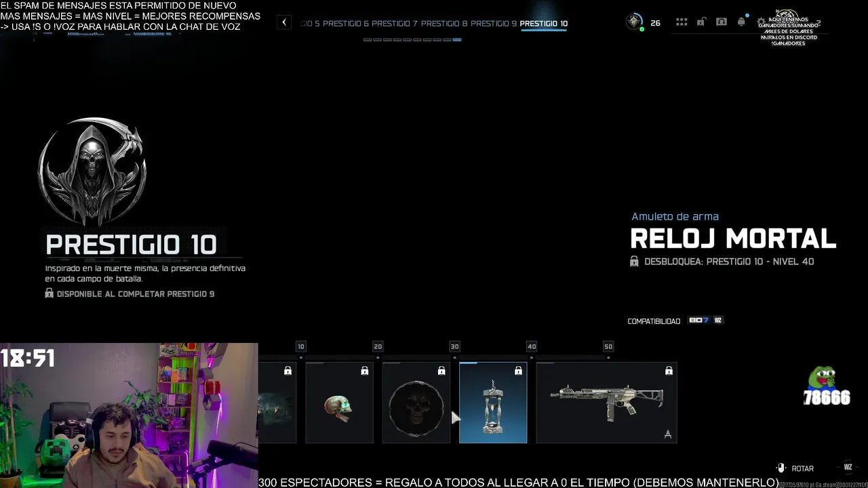Click the BO7 compatibility badge
The height and width of the screenshot is (488, 868).
coord(698,321)
